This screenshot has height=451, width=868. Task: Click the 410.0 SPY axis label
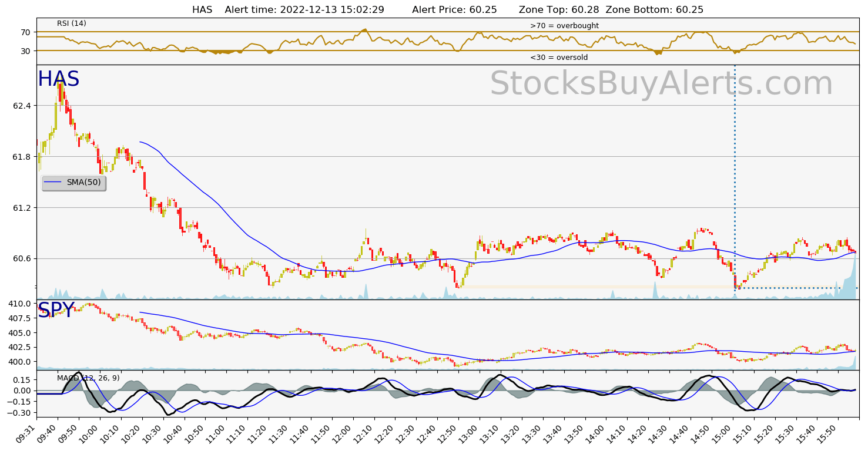tap(20, 304)
